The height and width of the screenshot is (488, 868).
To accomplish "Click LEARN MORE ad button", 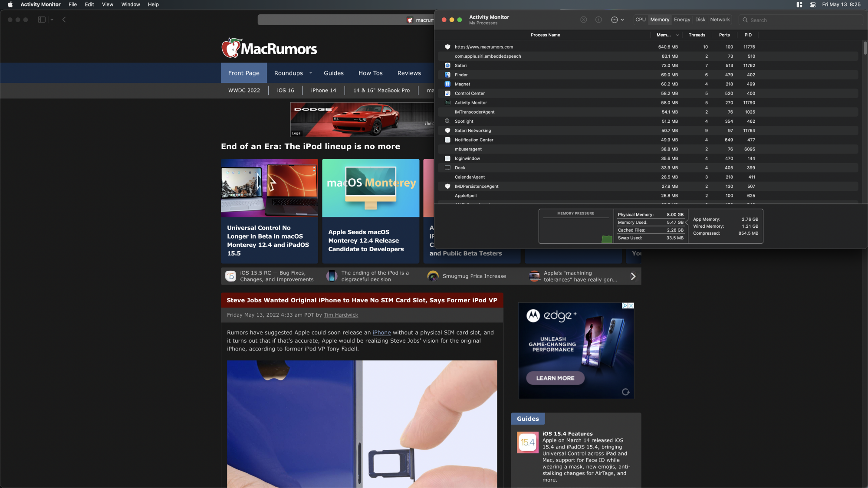I will [x=555, y=378].
